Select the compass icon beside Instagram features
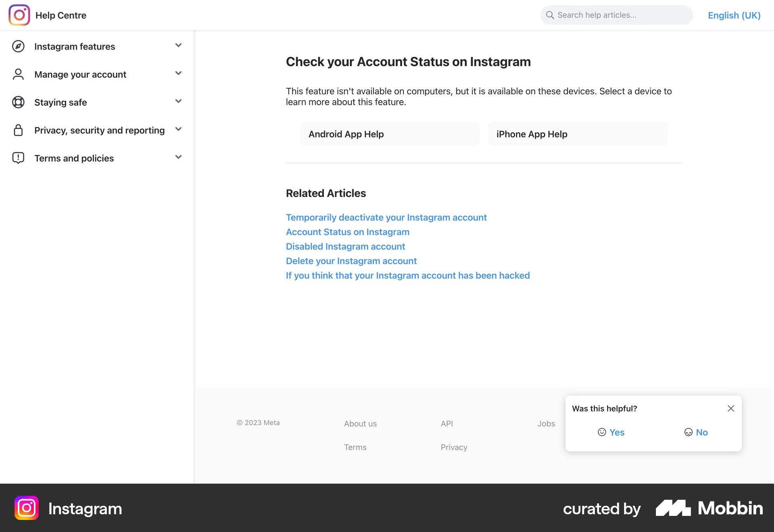 (x=18, y=46)
